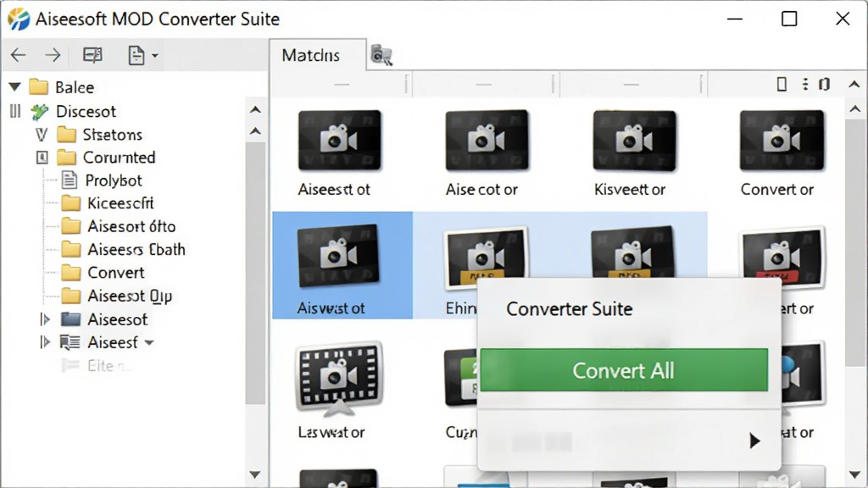Viewport: 868px width, 488px height.
Task: Click the tree pane scroll down arrow
Action: [254, 474]
